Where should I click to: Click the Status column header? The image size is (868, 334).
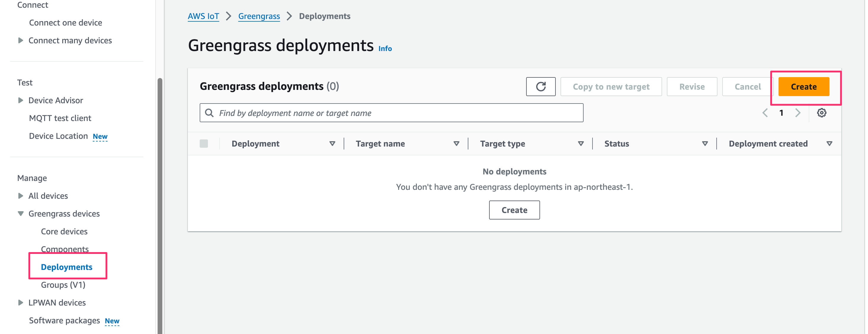[616, 144]
